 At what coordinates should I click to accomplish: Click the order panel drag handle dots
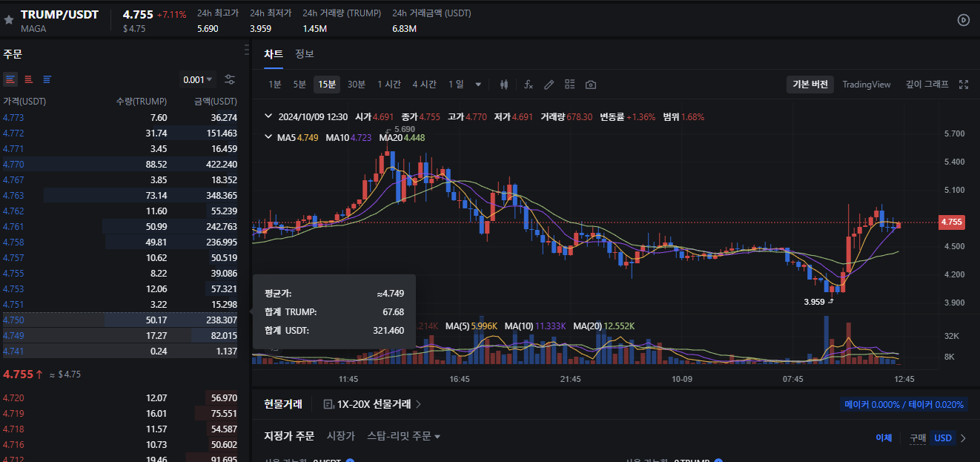point(246,50)
